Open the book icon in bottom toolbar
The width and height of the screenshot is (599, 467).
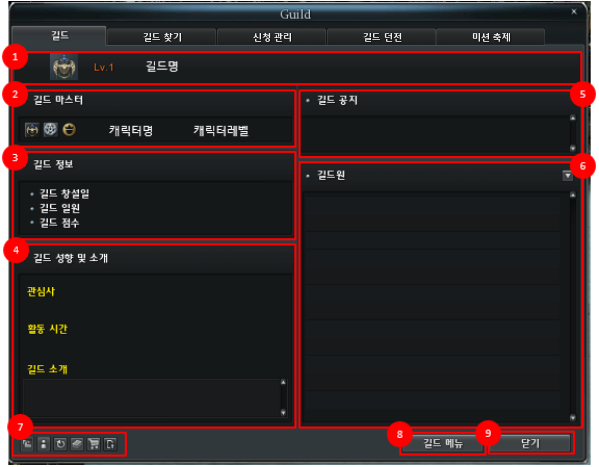pos(77,444)
